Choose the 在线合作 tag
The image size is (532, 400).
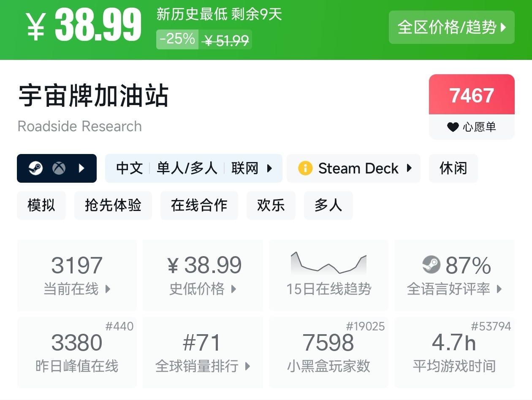click(199, 205)
